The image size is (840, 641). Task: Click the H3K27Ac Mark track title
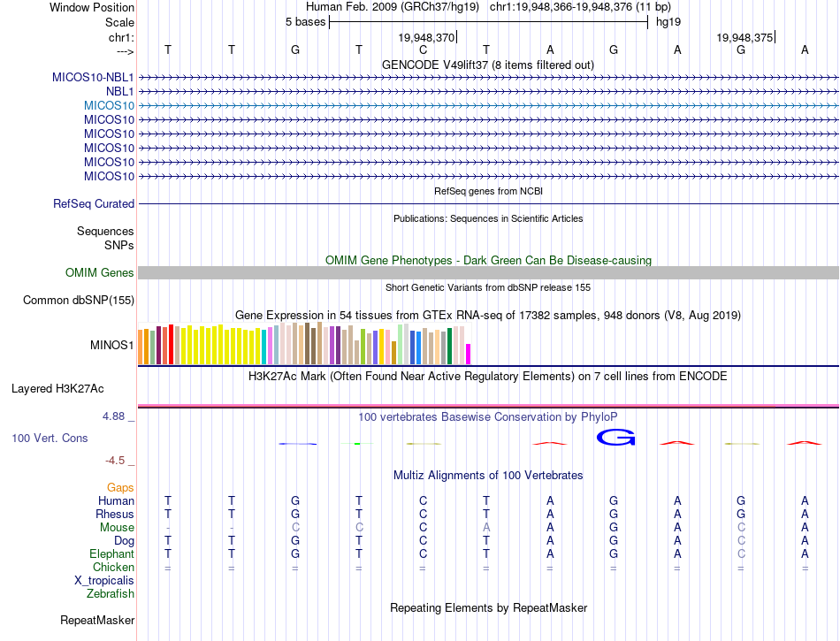coord(487,376)
